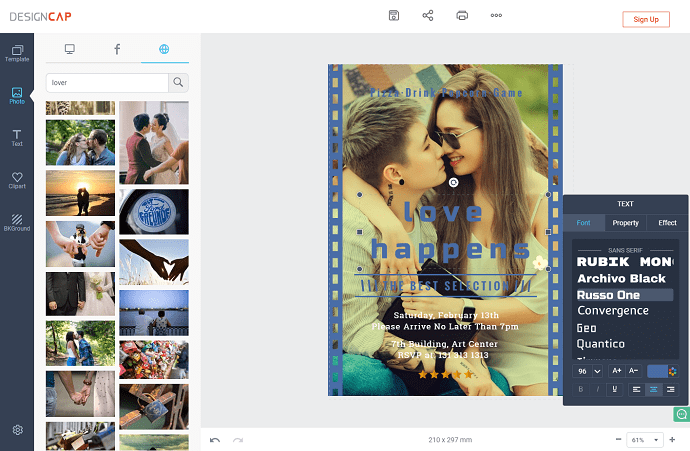This screenshot has width=690, height=451.
Task: Switch to the Property tab
Action: pos(625,223)
